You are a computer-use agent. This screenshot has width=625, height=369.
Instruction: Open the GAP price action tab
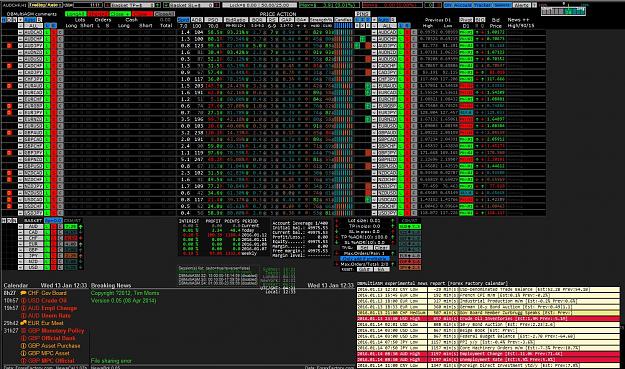click(x=286, y=20)
